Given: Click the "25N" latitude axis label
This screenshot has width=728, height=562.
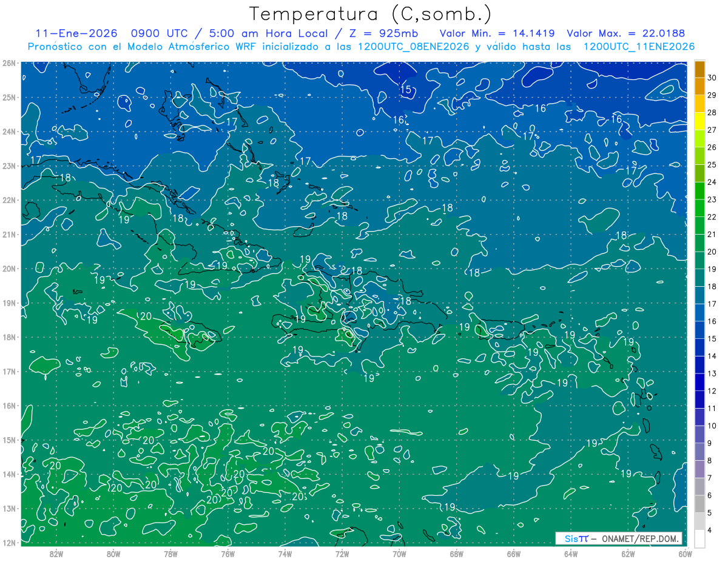Looking at the screenshot, I should (8, 97).
